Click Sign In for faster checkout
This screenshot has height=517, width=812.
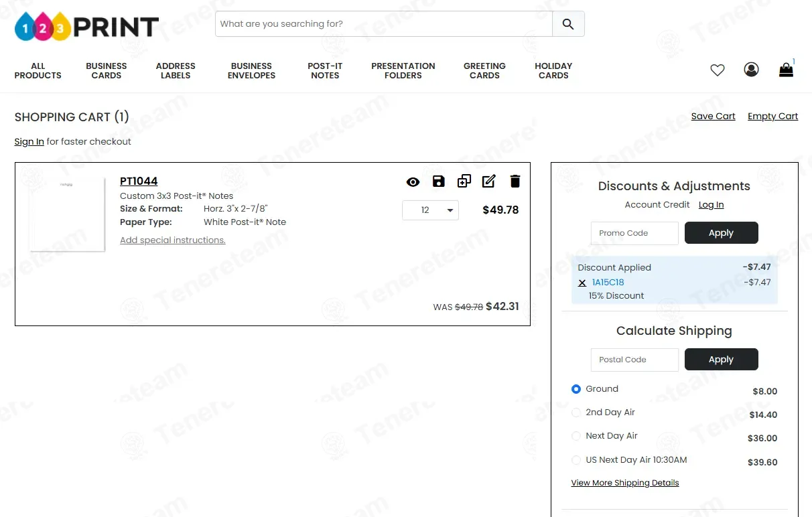29,142
